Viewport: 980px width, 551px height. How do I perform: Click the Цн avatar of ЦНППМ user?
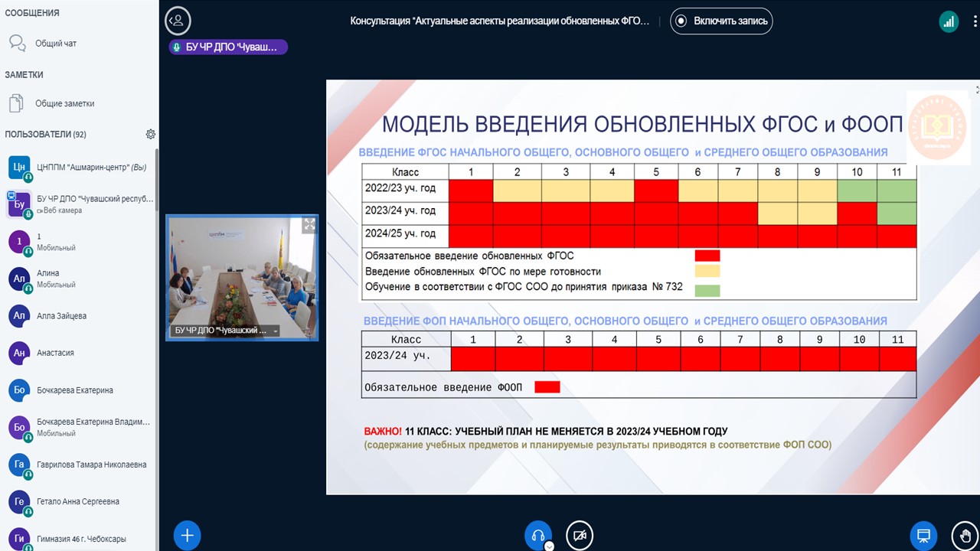(19, 167)
